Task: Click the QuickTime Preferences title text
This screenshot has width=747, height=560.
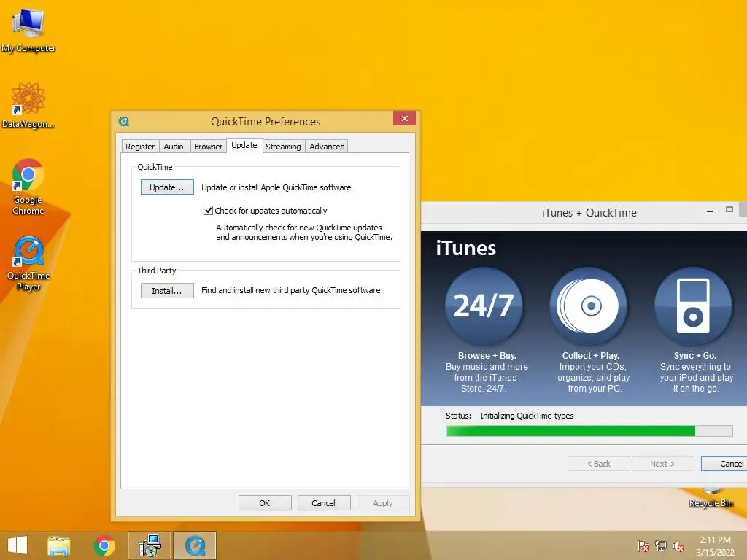Action: (x=266, y=122)
